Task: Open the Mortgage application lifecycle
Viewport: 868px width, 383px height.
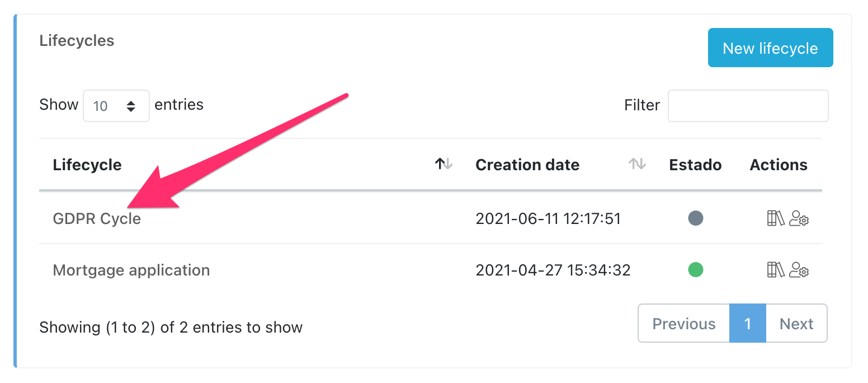Action: click(x=131, y=270)
